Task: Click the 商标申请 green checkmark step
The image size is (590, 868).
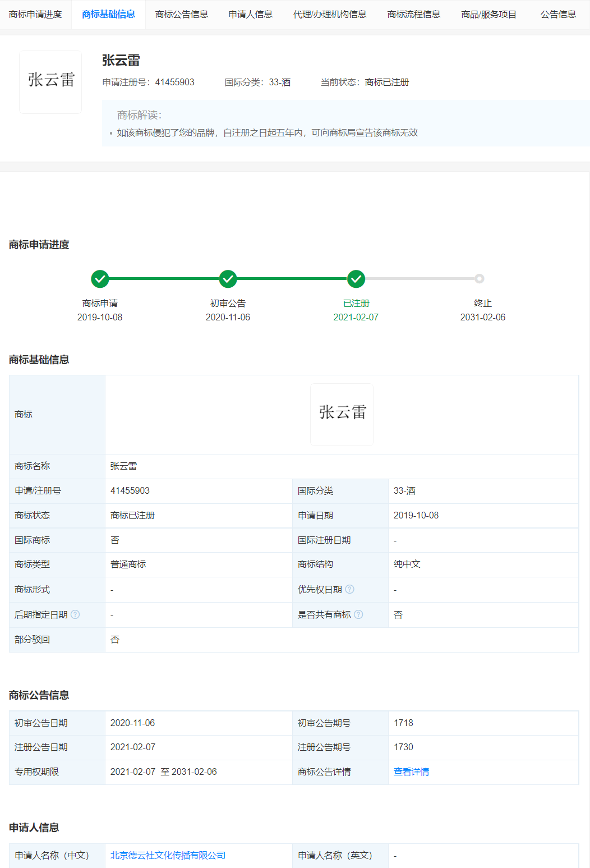Action: click(x=100, y=279)
